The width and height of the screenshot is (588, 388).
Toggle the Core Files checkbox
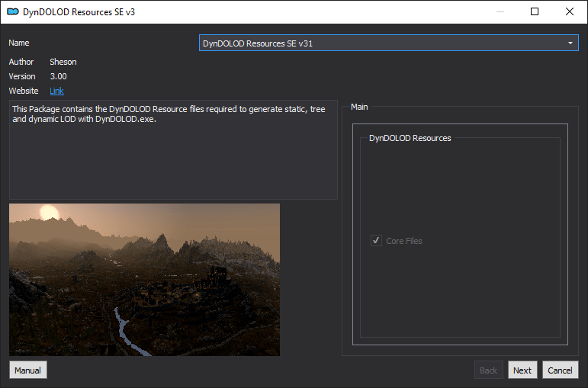376,241
